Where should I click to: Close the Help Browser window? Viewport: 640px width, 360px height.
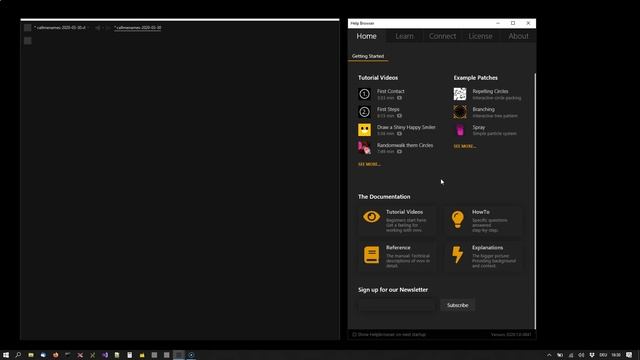tap(528, 23)
